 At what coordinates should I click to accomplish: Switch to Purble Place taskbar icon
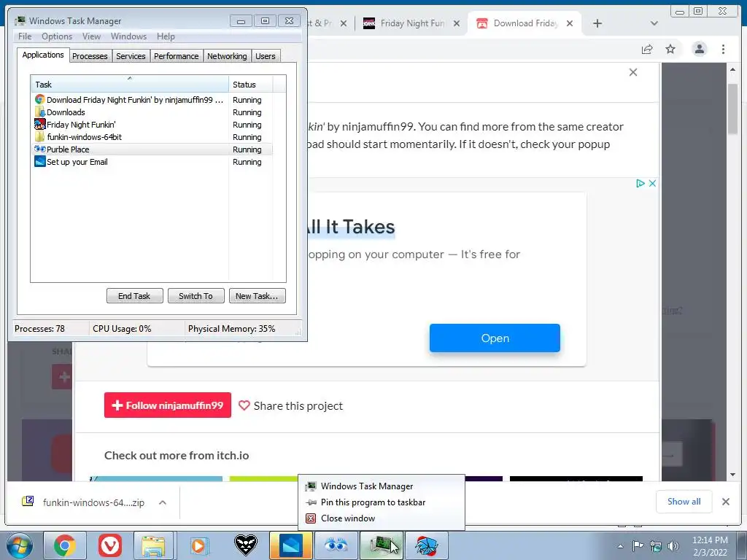click(336, 545)
